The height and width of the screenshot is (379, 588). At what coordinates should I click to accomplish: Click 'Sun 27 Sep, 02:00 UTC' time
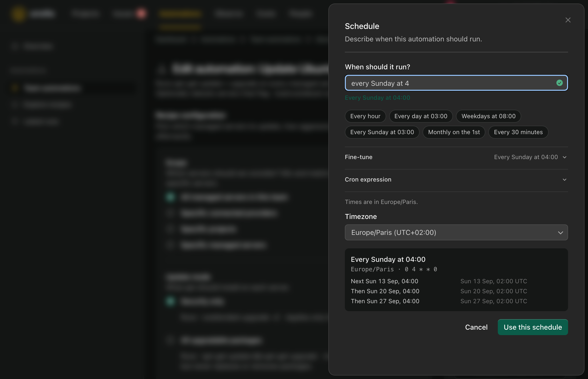point(494,301)
